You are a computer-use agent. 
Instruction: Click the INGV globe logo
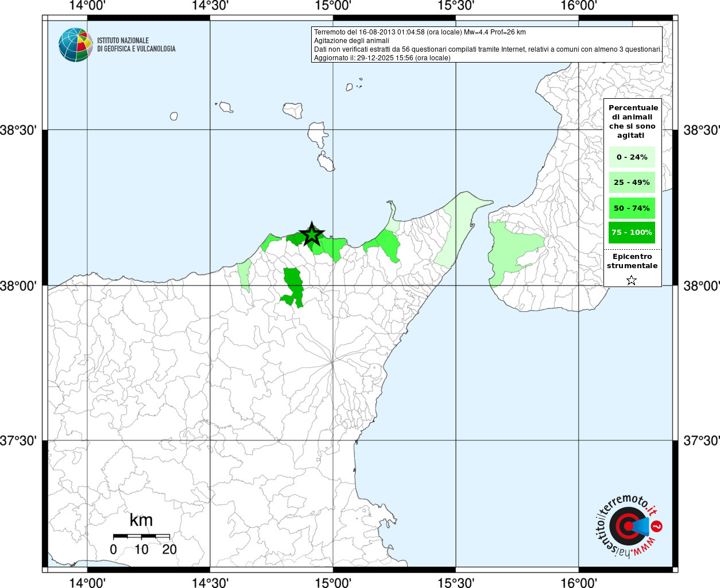76,45
